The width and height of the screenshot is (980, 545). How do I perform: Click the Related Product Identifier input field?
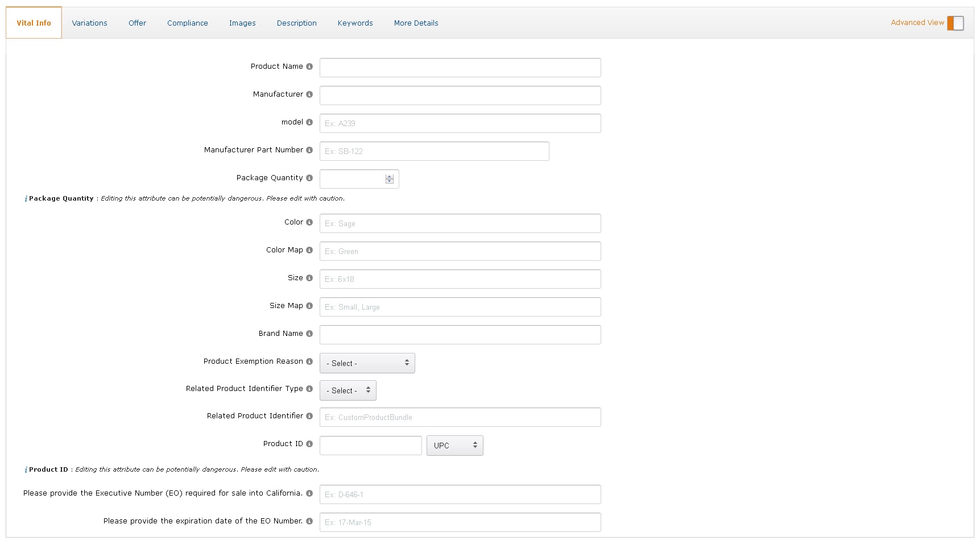460,417
